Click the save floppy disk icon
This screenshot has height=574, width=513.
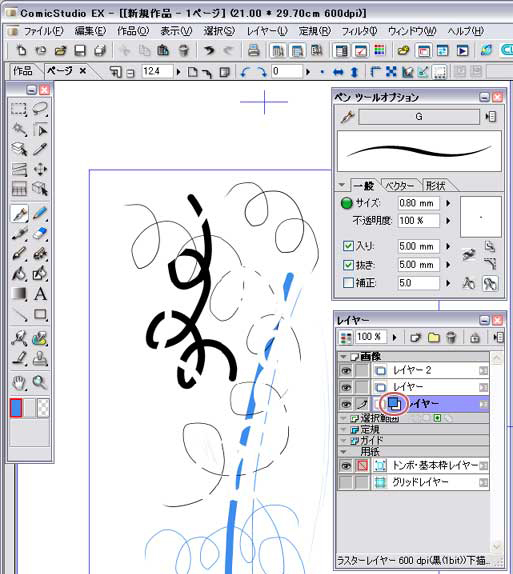[x=80, y=50]
